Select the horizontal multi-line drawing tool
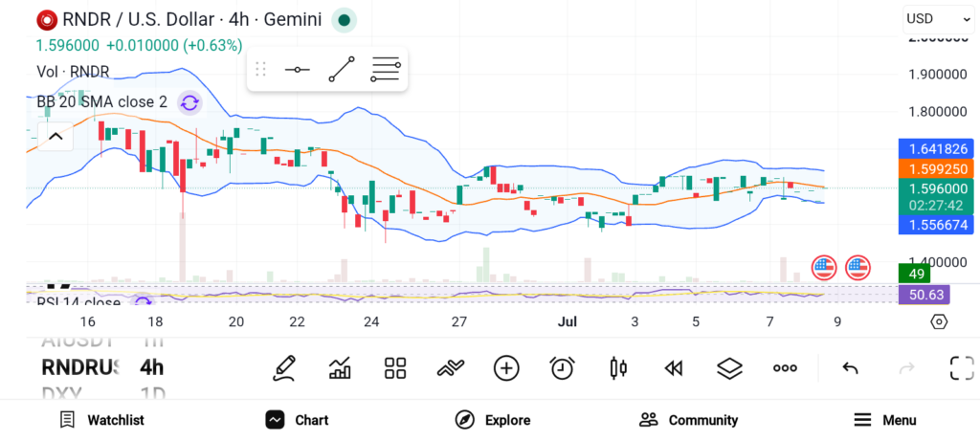 point(386,69)
